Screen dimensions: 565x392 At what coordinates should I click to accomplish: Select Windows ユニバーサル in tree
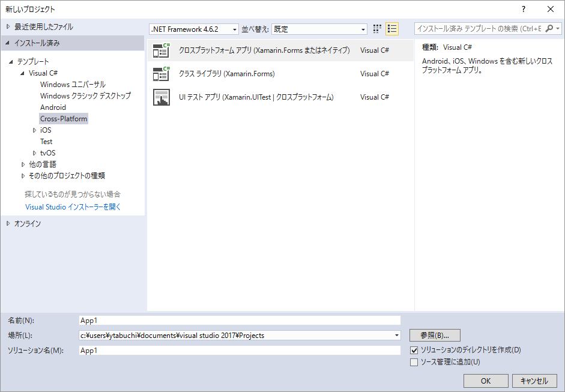[73, 85]
